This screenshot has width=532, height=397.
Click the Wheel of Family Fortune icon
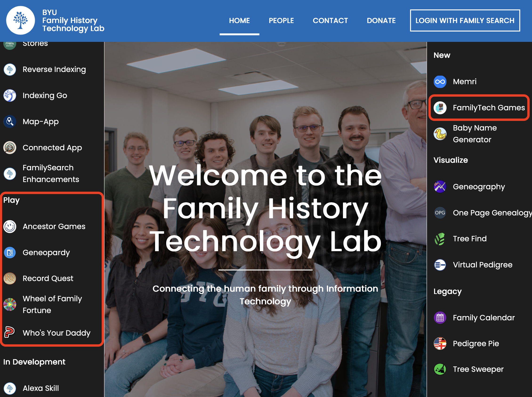click(10, 305)
